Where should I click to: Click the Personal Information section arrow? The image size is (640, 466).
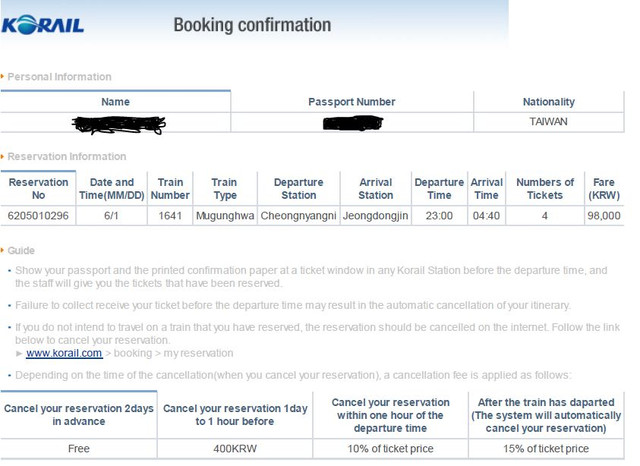2,77
